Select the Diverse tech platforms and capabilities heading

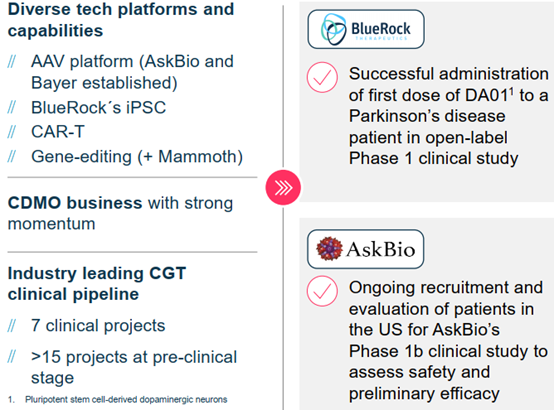click(121, 20)
